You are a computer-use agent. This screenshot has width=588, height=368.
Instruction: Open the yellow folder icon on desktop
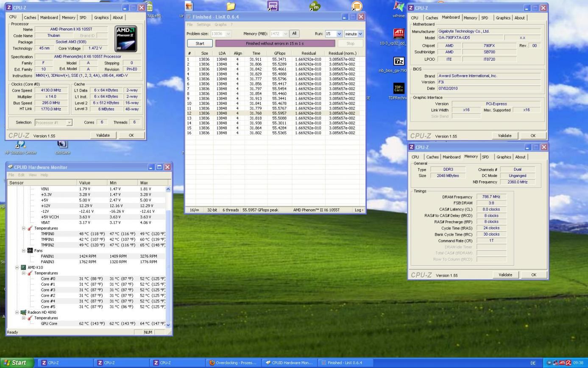click(x=231, y=6)
